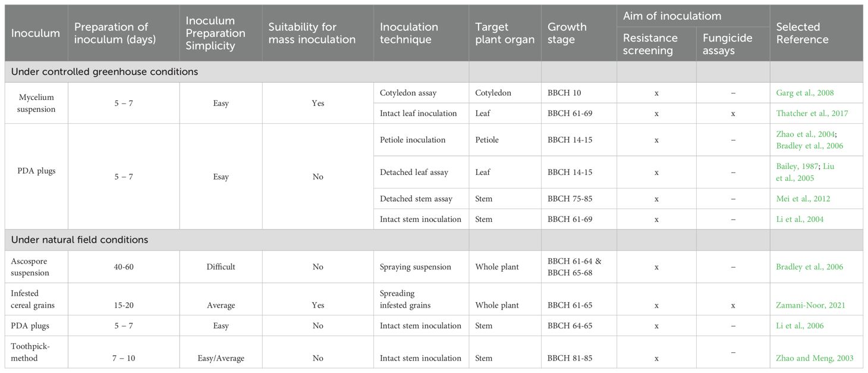Select the Infested cereal grains cell

coord(36,299)
